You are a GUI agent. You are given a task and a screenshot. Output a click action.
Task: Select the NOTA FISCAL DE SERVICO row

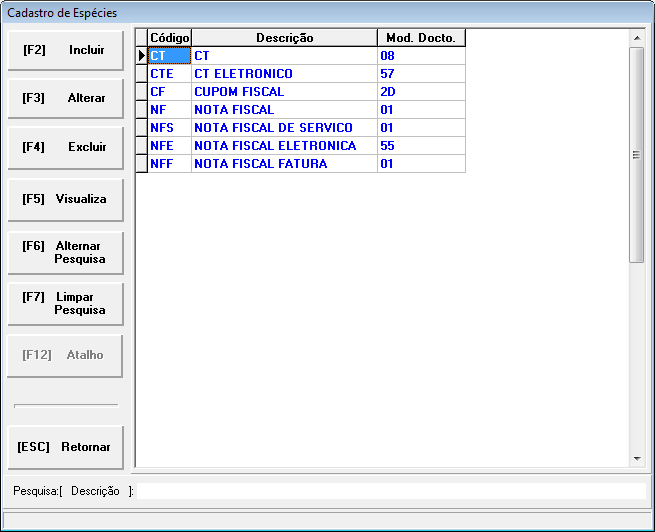point(284,128)
